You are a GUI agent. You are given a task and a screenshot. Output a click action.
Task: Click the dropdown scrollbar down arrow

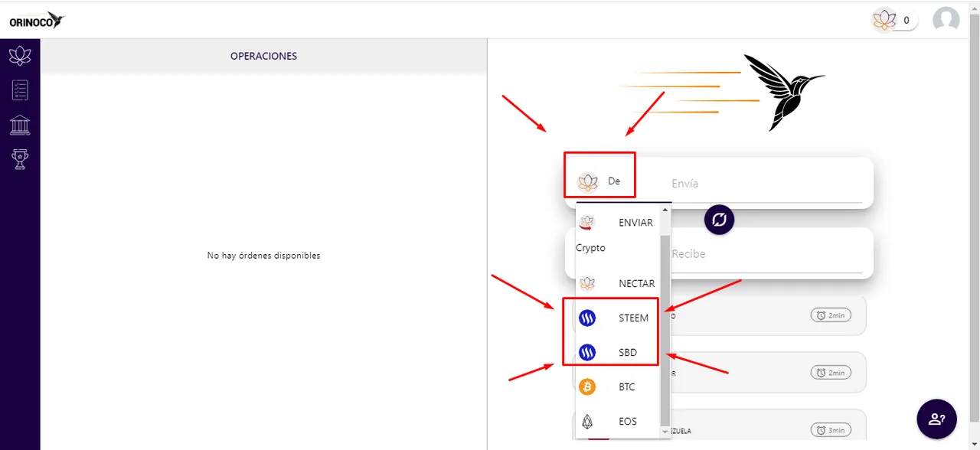(x=665, y=432)
